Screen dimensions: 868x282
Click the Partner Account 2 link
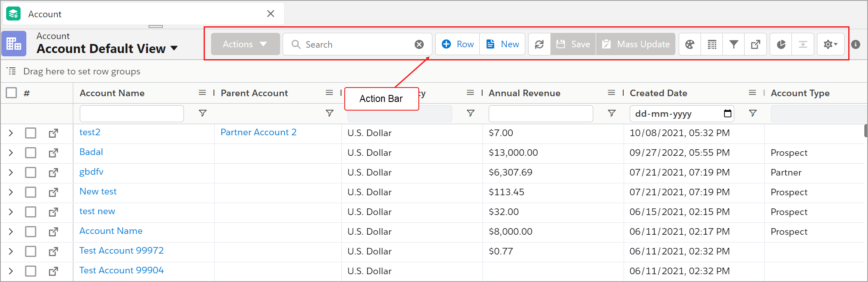258,132
